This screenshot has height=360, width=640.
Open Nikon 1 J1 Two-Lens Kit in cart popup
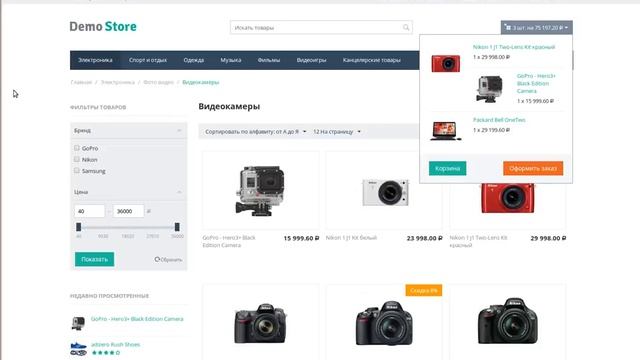[x=514, y=47]
